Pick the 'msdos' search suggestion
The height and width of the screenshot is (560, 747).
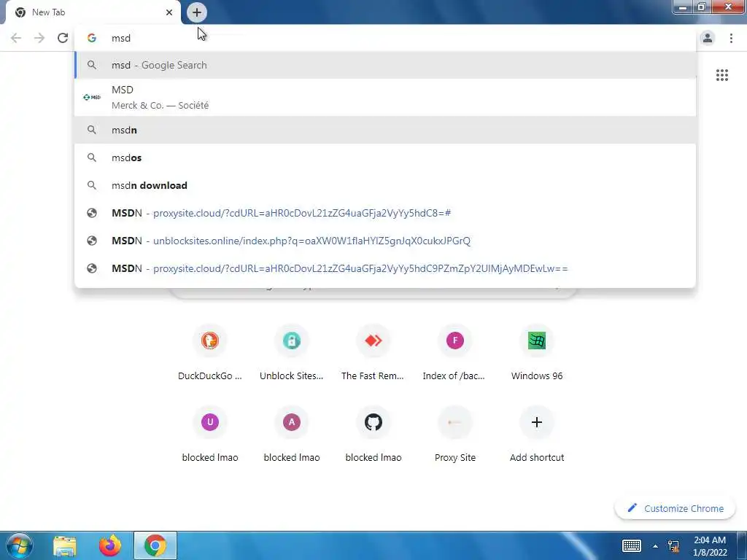(x=385, y=157)
